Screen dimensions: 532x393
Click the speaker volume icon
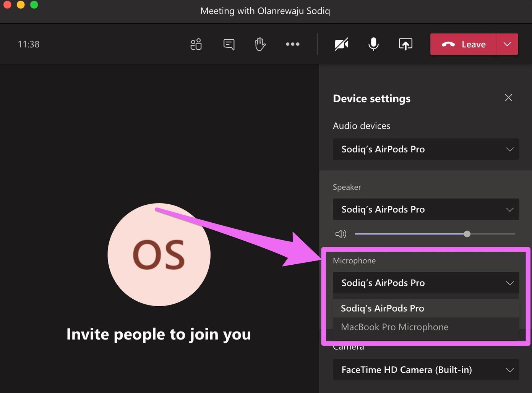click(x=341, y=234)
